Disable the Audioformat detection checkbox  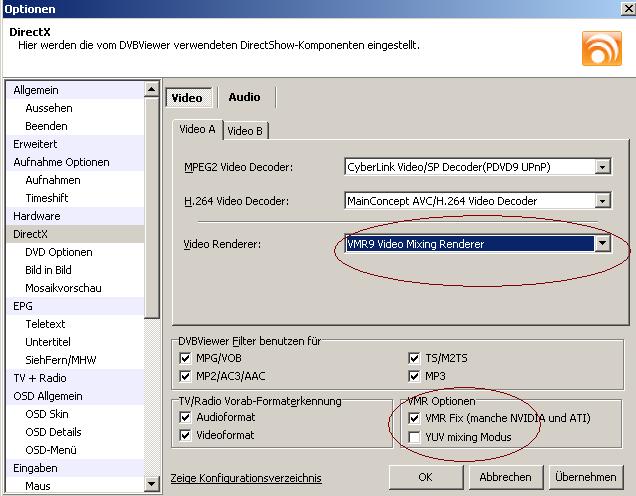click(184, 417)
